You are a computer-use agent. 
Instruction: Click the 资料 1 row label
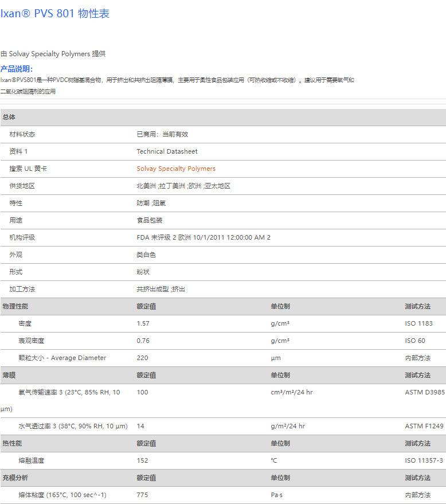pyautogui.click(x=18, y=151)
